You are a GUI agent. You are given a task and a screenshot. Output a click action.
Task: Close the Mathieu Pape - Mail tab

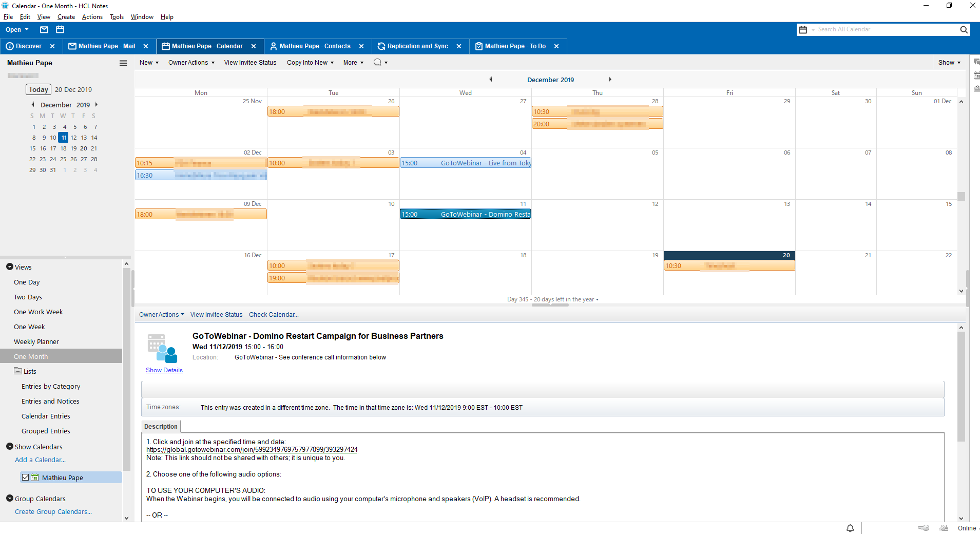(146, 46)
